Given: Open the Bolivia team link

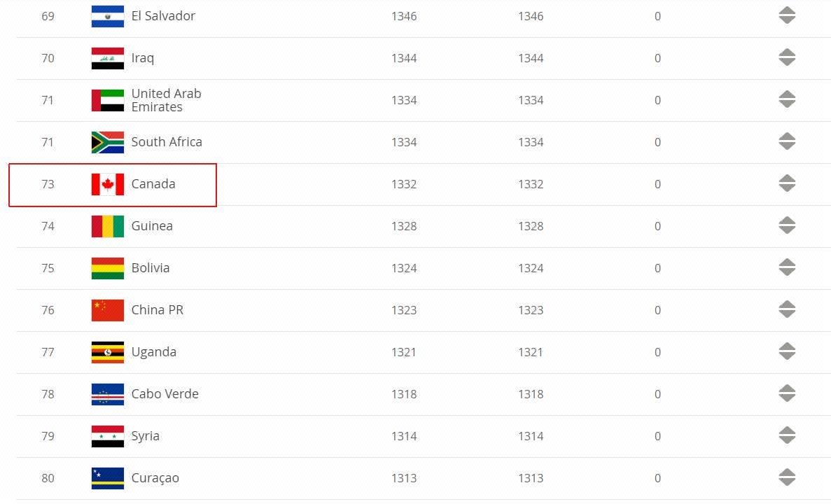Looking at the screenshot, I should 151,268.
